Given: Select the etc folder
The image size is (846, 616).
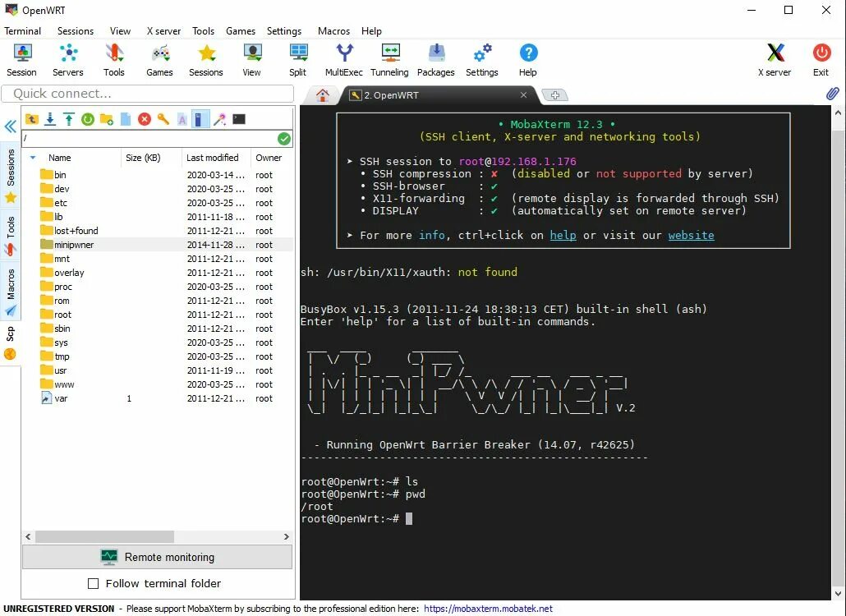Looking at the screenshot, I should coord(157,203).
